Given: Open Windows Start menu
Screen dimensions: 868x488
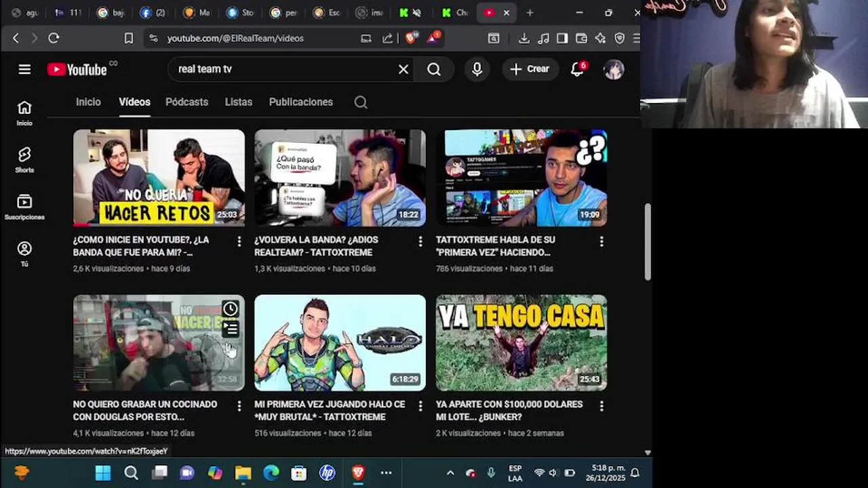Looking at the screenshot, I should tap(103, 473).
